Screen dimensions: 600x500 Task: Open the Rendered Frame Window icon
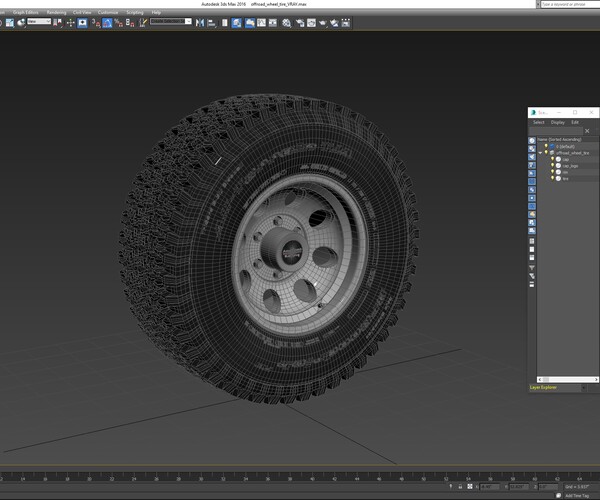311,23
